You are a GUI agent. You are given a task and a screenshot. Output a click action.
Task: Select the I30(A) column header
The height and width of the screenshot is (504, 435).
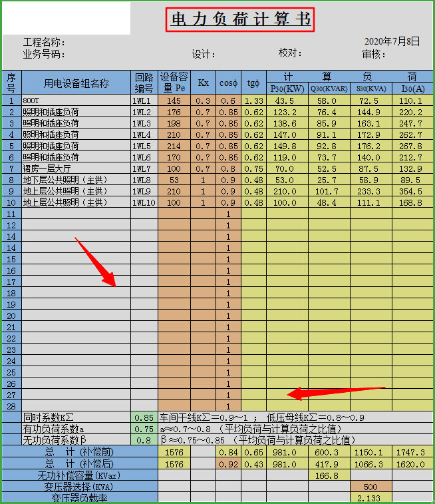[x=412, y=89]
